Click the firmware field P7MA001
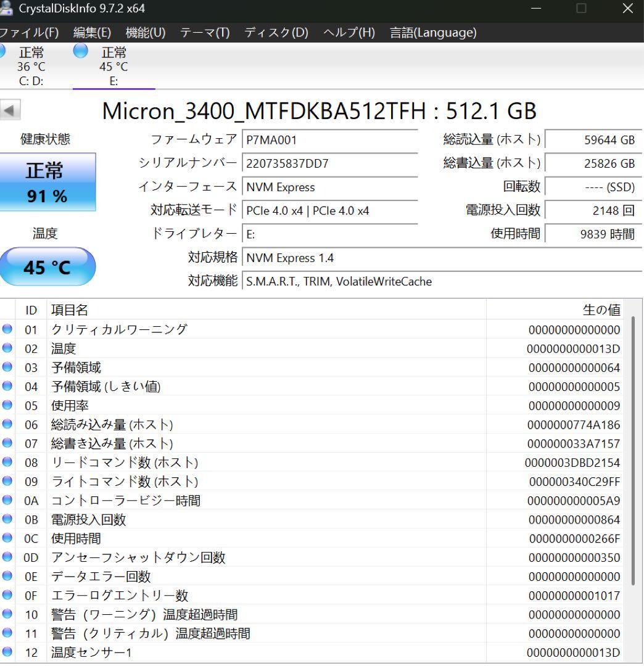Screen dimensions: 644x666 (x=329, y=140)
